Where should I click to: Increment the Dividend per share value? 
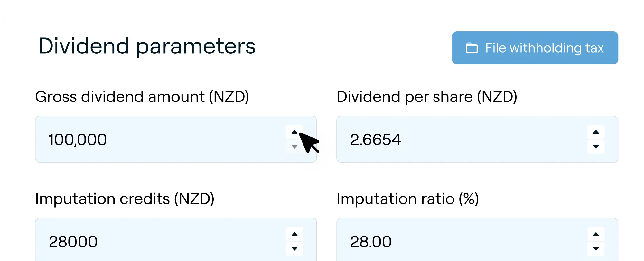tap(596, 132)
